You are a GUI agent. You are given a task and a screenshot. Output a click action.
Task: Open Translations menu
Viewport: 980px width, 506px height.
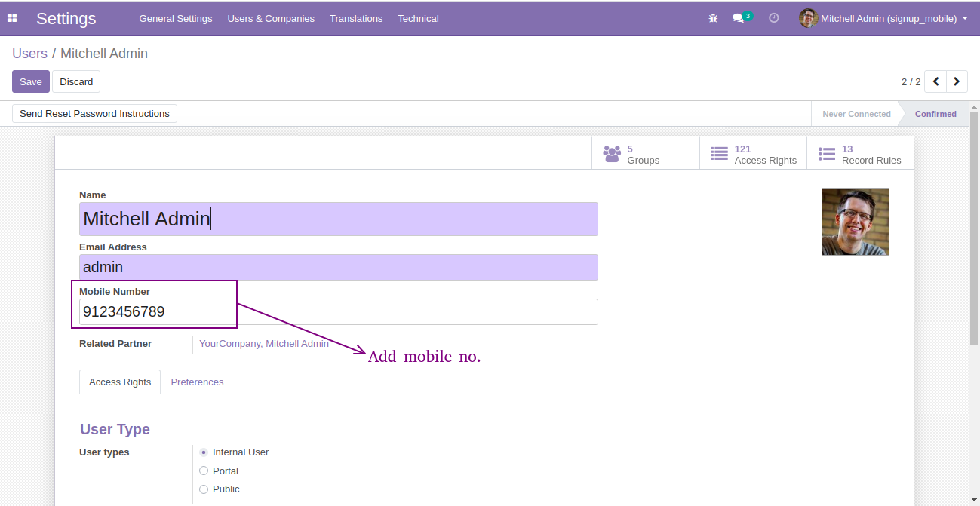pos(356,18)
